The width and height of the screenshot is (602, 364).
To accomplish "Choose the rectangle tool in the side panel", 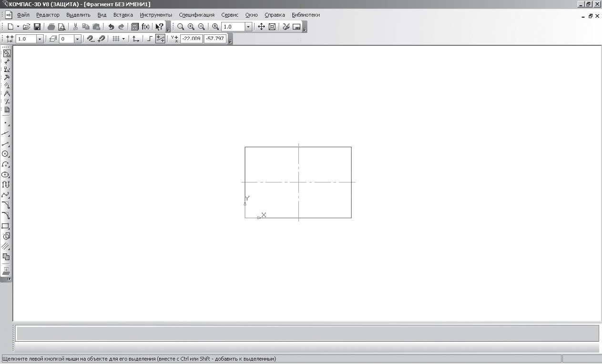I will pos(6,226).
